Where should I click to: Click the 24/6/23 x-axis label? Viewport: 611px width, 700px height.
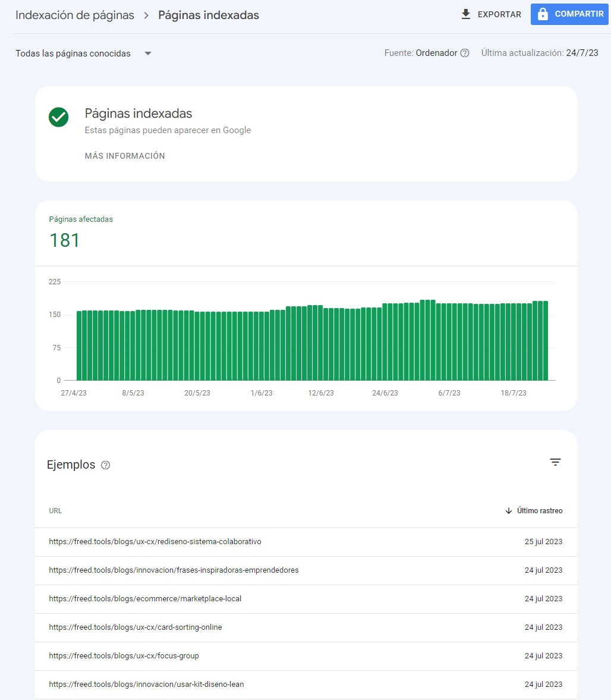[385, 393]
